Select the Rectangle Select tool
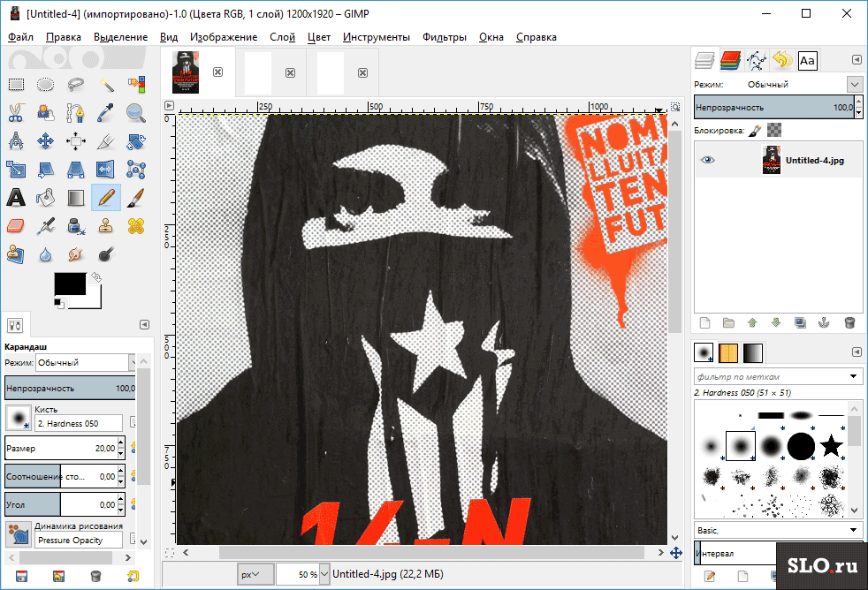 16,85
